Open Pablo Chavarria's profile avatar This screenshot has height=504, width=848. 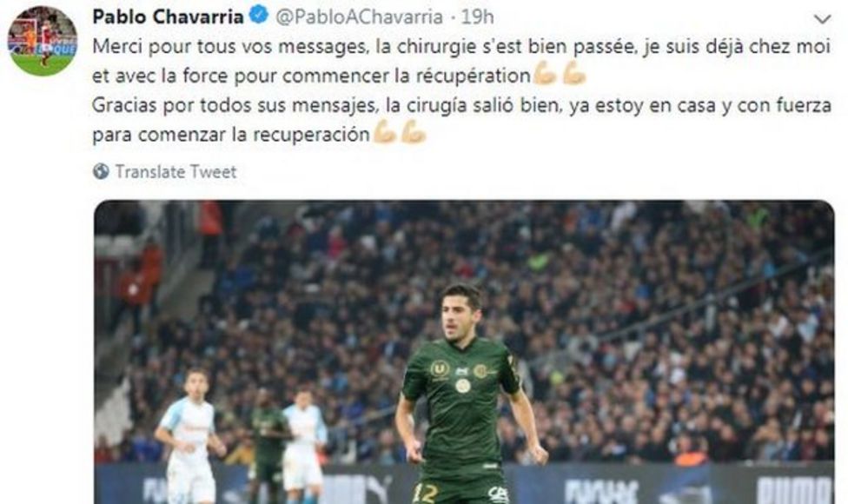point(43,41)
